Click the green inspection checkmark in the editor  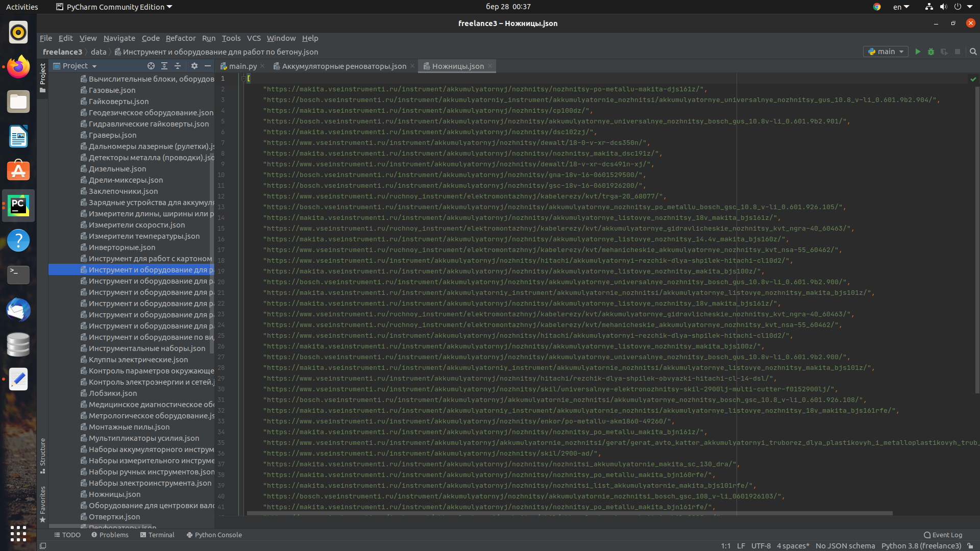973,79
